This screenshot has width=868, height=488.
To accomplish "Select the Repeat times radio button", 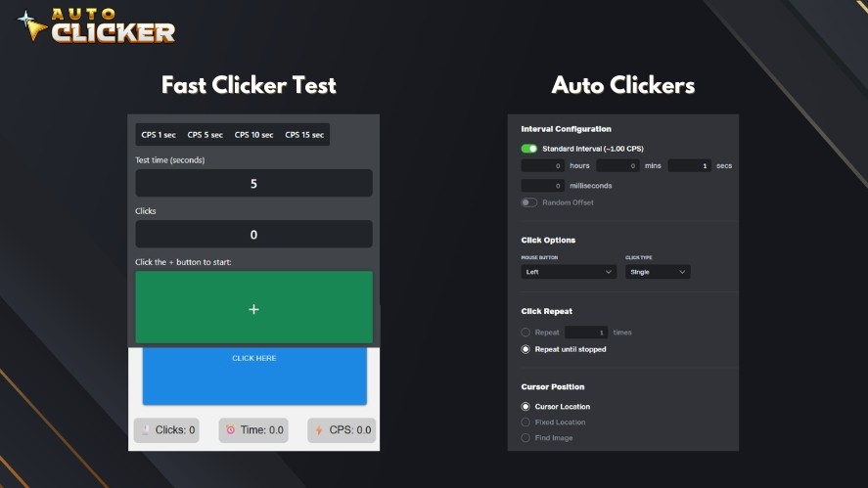I will coord(525,333).
